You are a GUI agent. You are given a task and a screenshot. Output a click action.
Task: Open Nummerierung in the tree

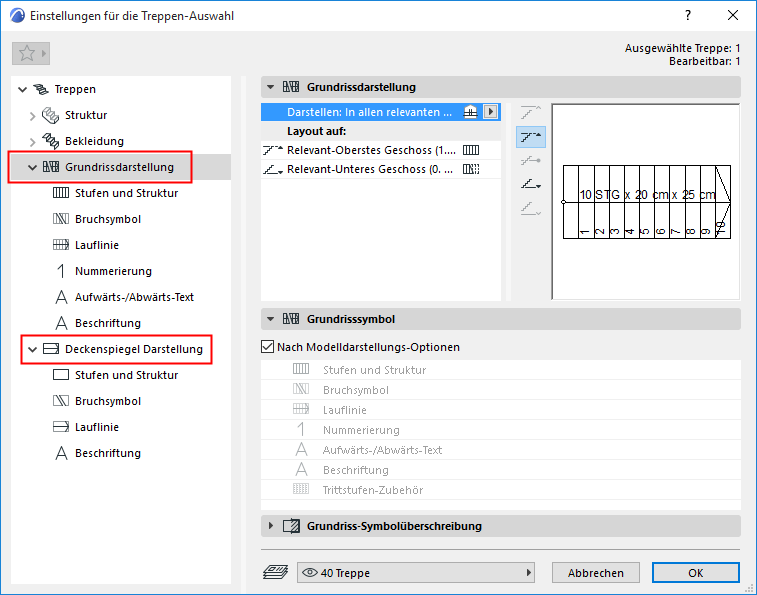pyautogui.click(x=113, y=271)
